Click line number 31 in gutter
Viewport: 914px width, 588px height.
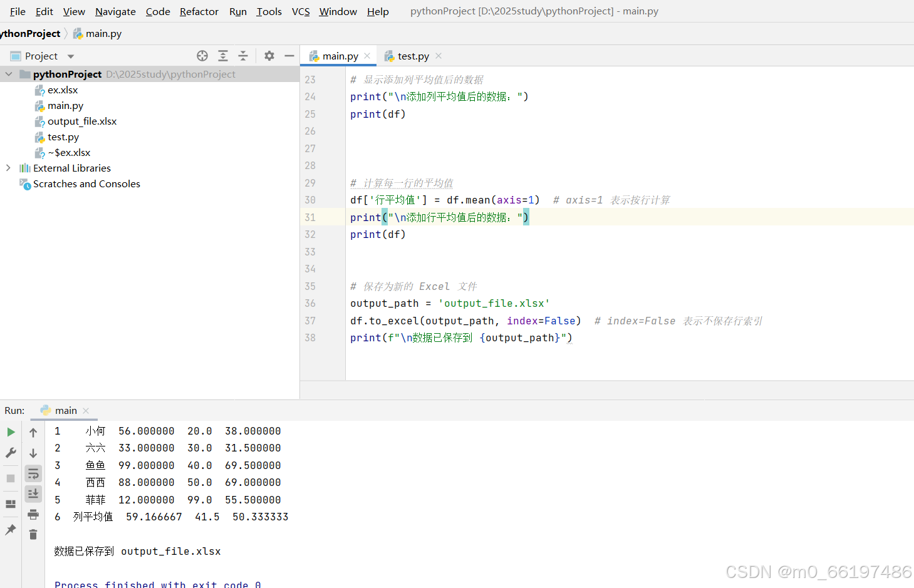click(x=310, y=217)
